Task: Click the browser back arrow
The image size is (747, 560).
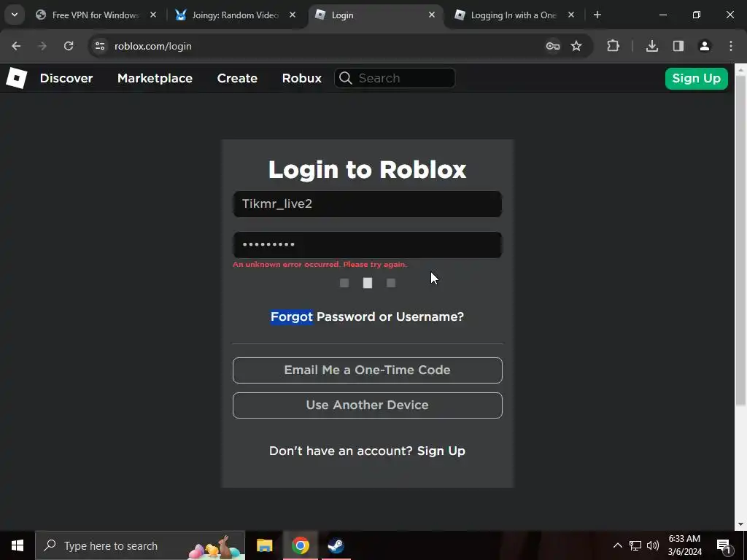Action: (x=16, y=46)
